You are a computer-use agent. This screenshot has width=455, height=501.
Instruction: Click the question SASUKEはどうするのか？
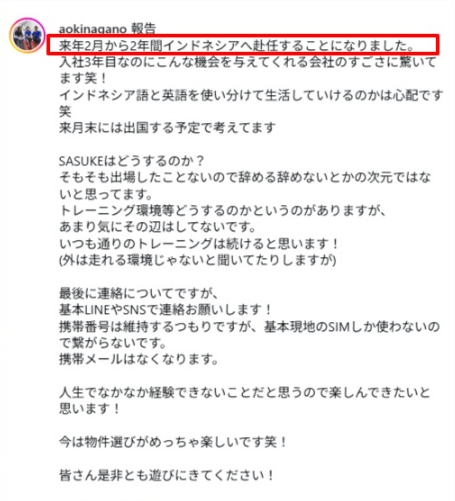pos(132,161)
